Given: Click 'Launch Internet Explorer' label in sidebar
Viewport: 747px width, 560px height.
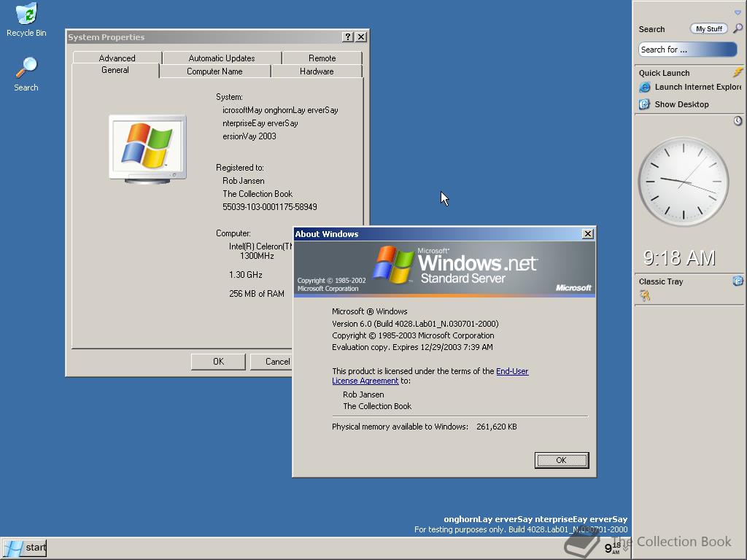Looking at the screenshot, I should pyautogui.click(x=698, y=87).
